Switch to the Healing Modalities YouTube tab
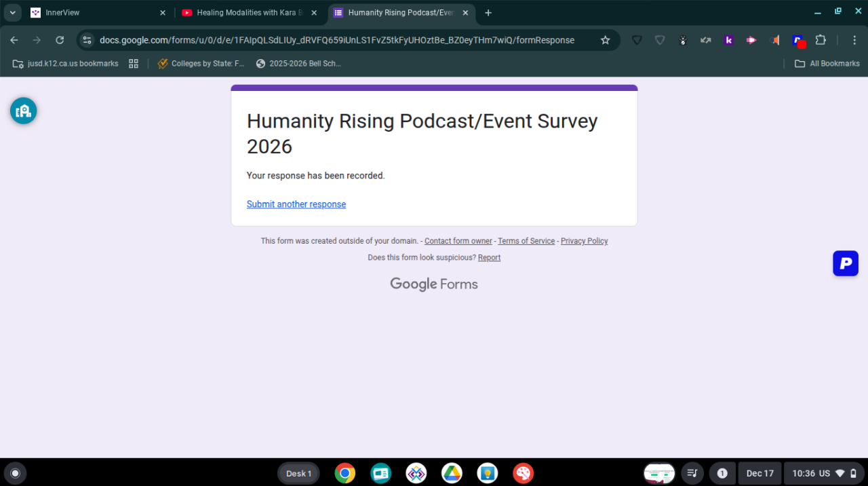Image resolution: width=868 pixels, height=486 pixels. [248, 13]
